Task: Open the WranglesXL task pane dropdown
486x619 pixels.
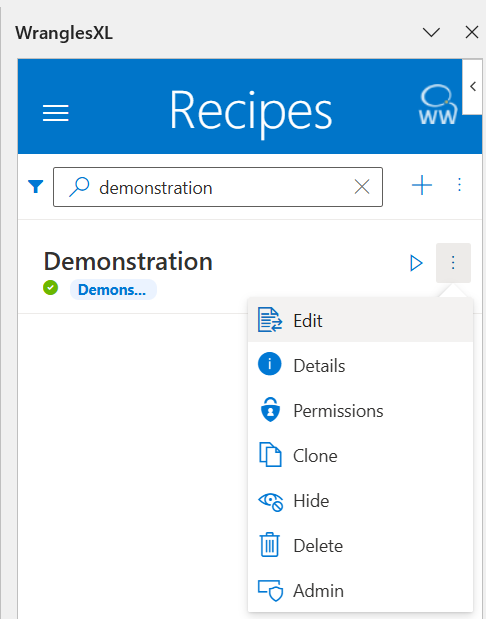Action: [x=431, y=32]
